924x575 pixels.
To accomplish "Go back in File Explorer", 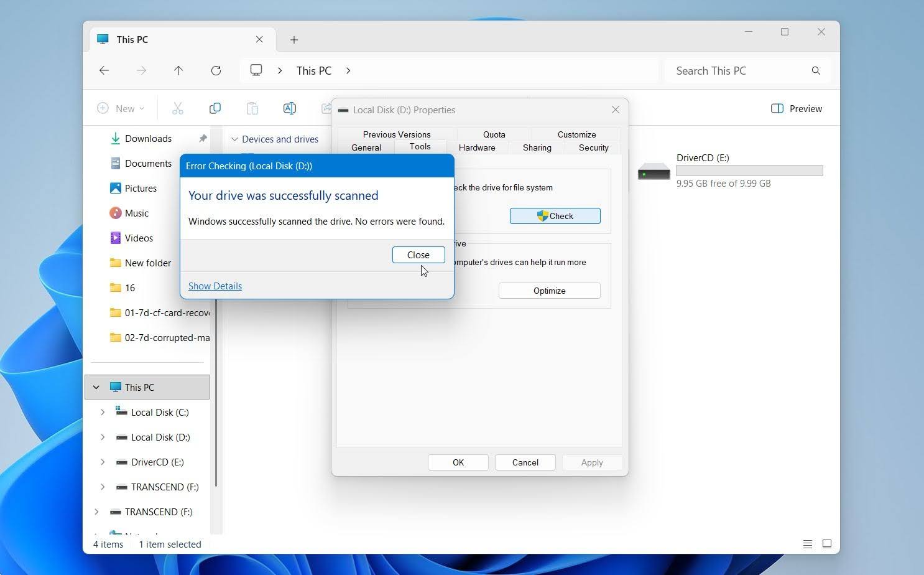I will click(104, 70).
